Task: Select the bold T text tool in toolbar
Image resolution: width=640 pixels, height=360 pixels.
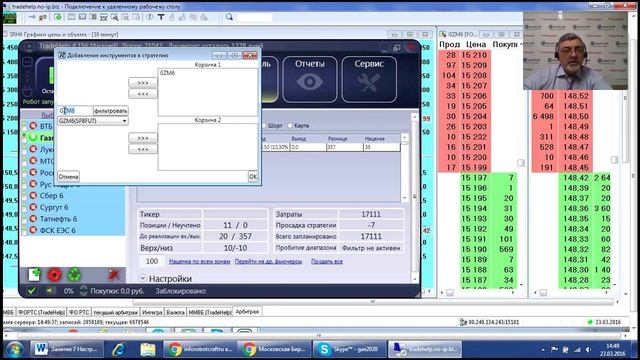Action: (161, 17)
